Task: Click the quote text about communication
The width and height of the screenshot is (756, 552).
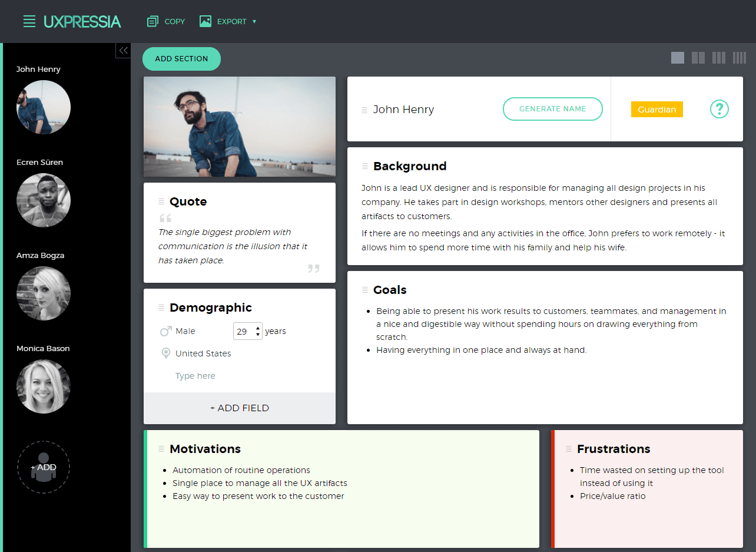Action: tap(233, 246)
